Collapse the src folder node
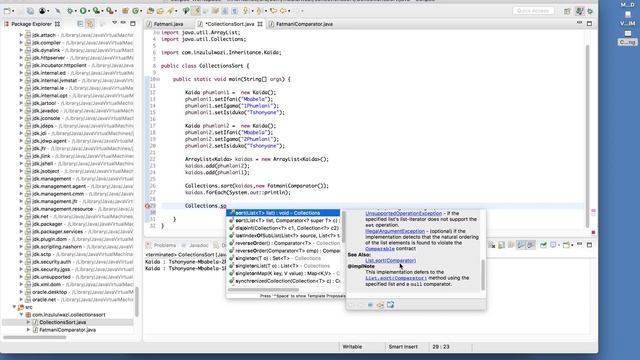Screen dimensions: 640x360 pyautogui.click(x=14, y=307)
